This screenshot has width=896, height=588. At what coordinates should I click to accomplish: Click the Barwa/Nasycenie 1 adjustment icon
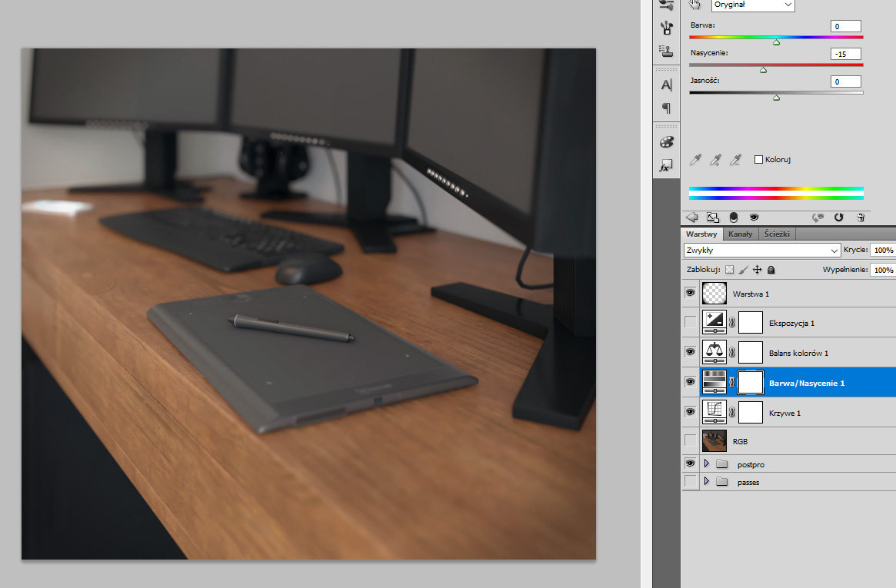[714, 382]
